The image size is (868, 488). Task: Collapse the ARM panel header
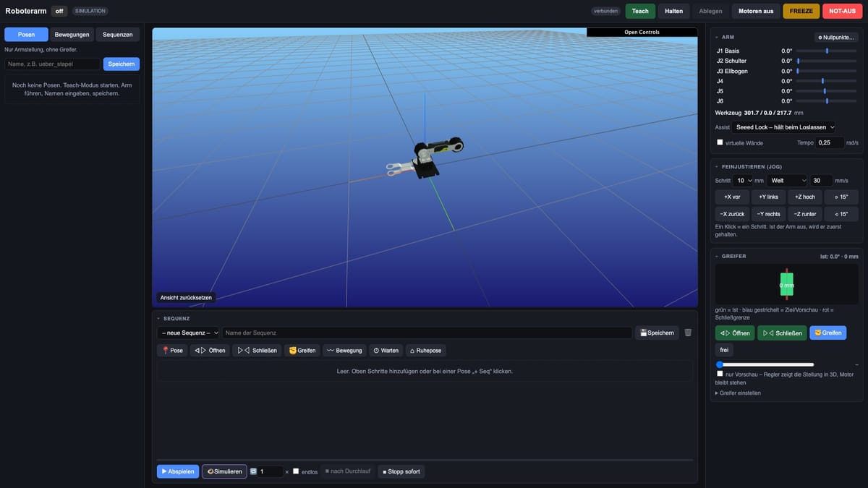(728, 37)
